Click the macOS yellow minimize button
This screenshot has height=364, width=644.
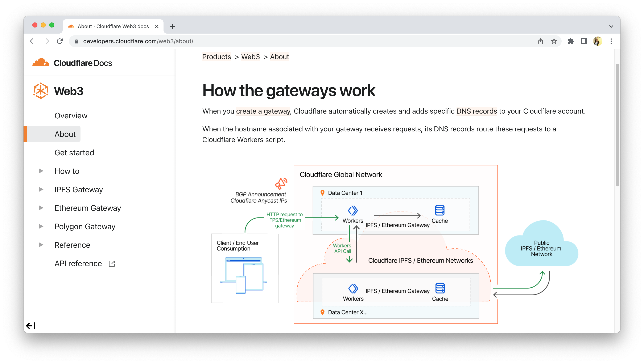[x=43, y=25]
